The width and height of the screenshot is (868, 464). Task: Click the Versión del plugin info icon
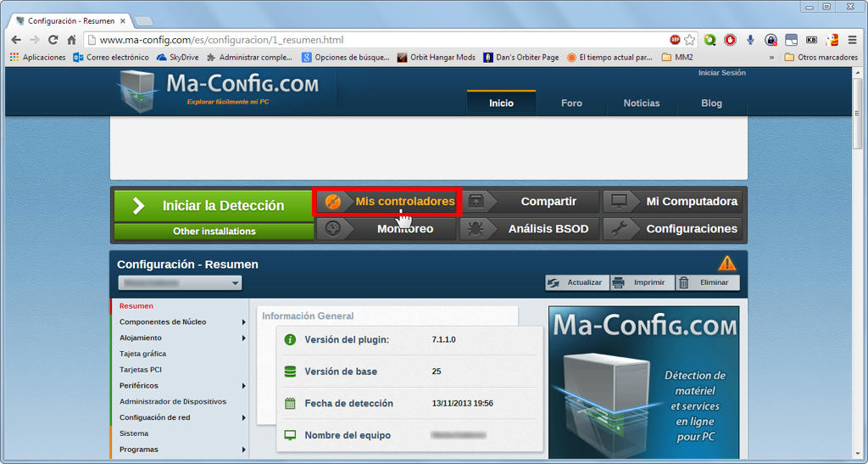click(x=290, y=339)
